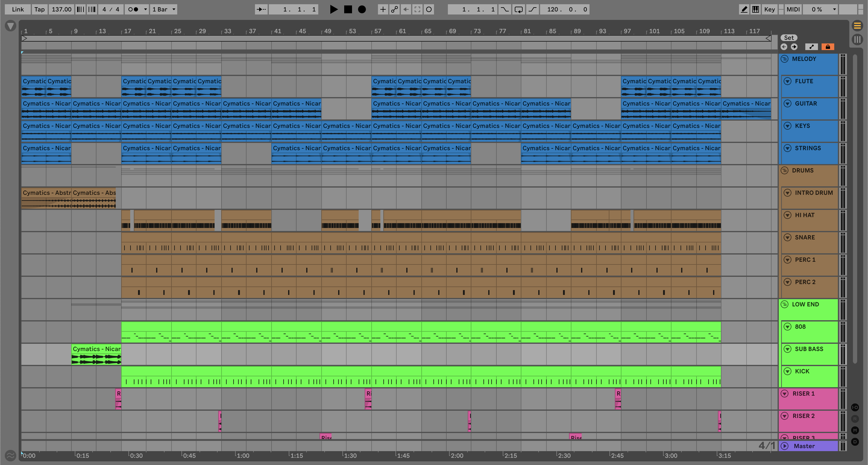
Task: Show Track Delay D icon
Action: pos(855,442)
